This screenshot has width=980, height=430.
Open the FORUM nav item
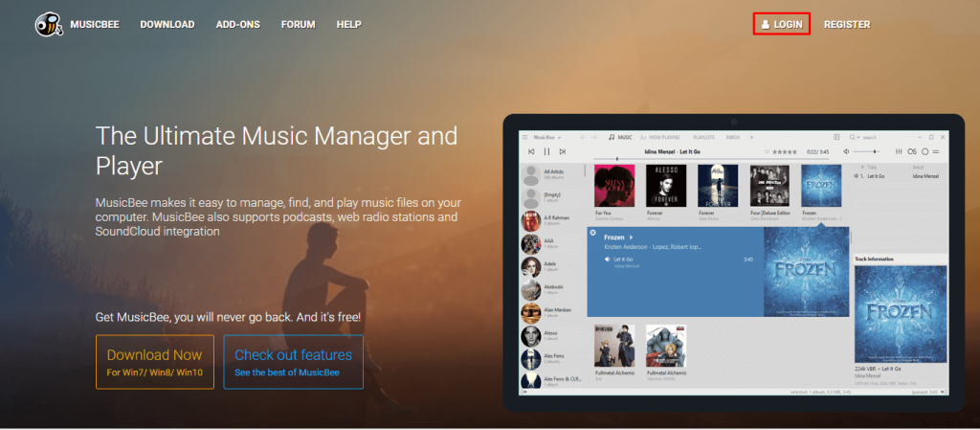click(299, 24)
